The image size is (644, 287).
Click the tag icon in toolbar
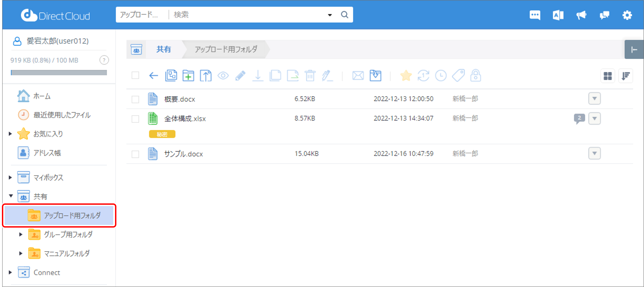tap(458, 76)
